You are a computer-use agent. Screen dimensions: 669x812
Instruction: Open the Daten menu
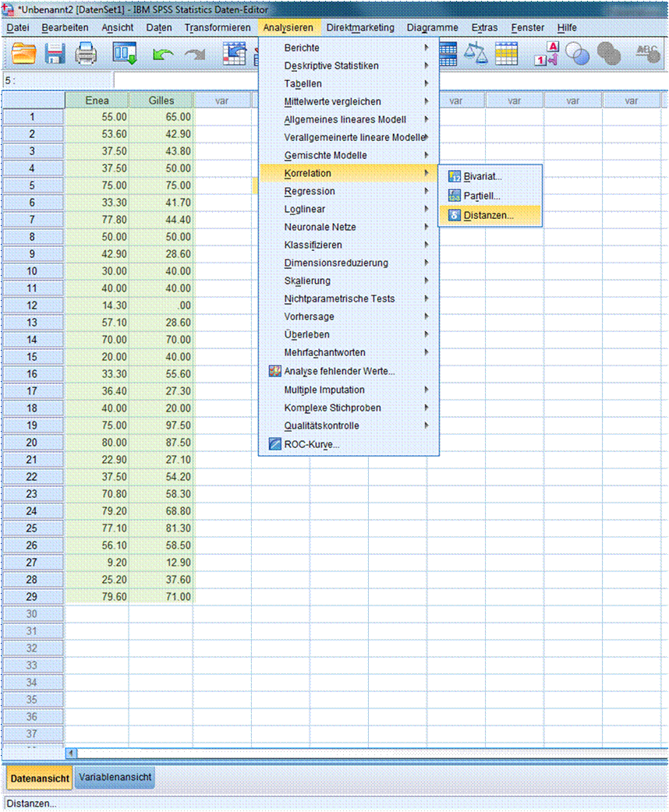click(159, 27)
